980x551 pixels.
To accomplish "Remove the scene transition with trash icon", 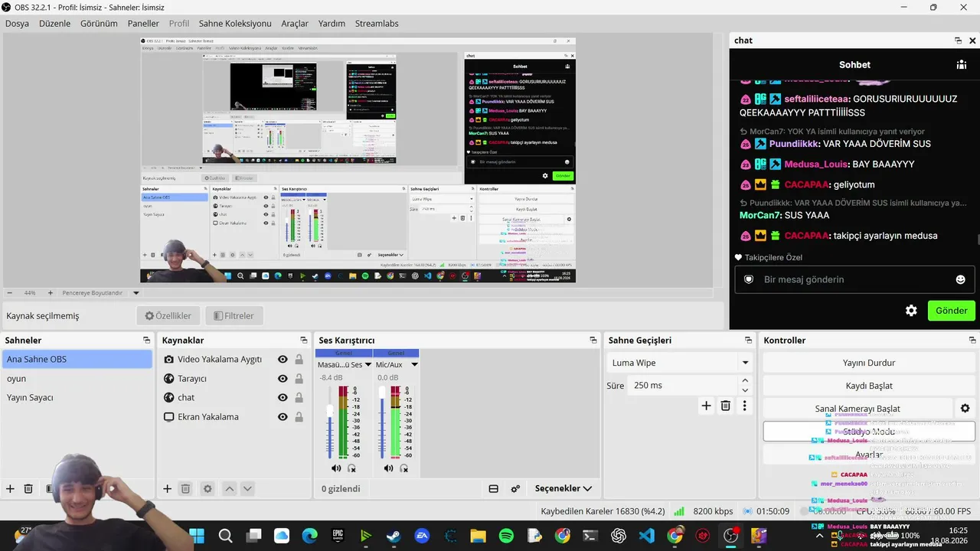I will (726, 406).
